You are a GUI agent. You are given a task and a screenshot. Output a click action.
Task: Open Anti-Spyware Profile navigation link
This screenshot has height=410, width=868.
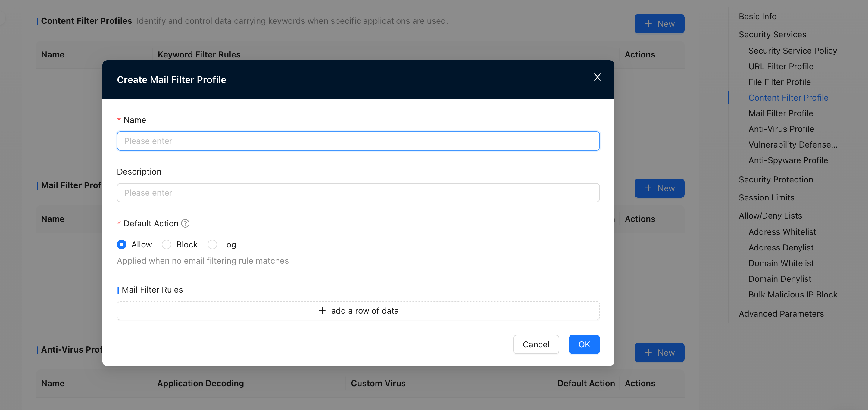point(788,160)
